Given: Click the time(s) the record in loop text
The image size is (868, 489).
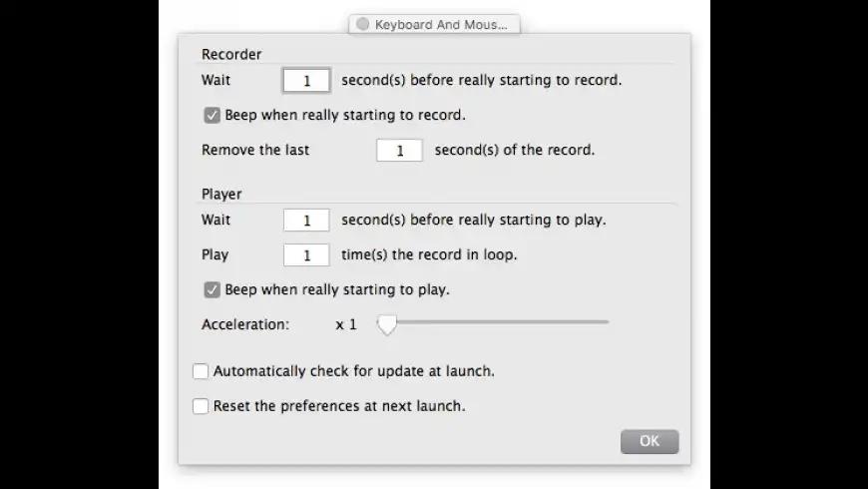Looking at the screenshot, I should point(429,255).
